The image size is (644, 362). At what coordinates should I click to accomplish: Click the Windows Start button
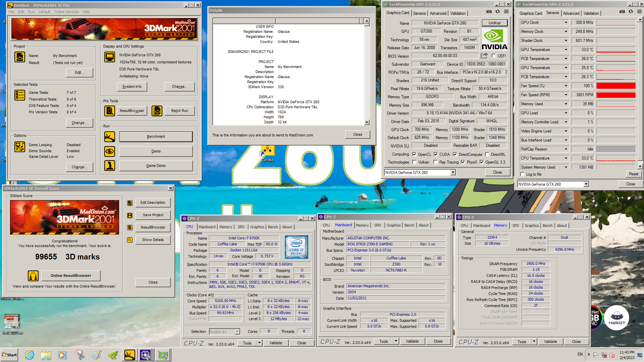click(9, 355)
